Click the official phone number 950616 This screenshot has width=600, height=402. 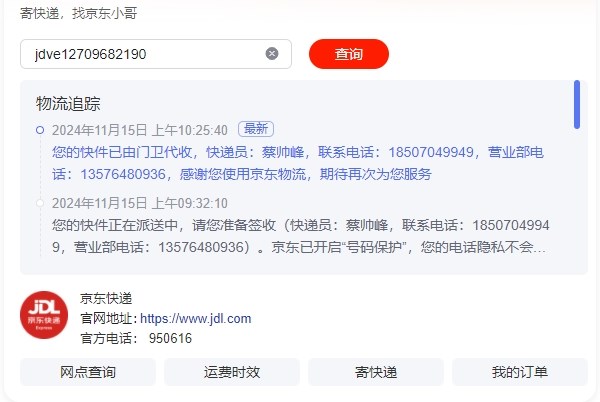pos(170,338)
